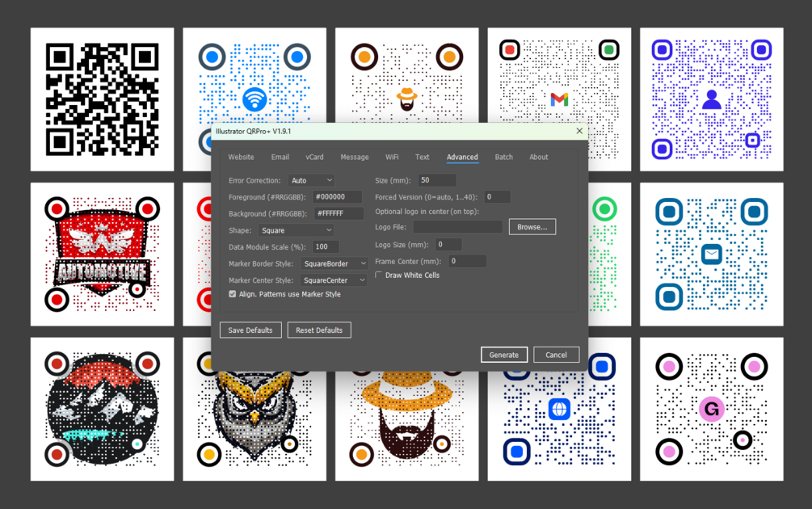The width and height of the screenshot is (812, 509).
Task: Click the pink G circle icon
Action: pos(712,409)
